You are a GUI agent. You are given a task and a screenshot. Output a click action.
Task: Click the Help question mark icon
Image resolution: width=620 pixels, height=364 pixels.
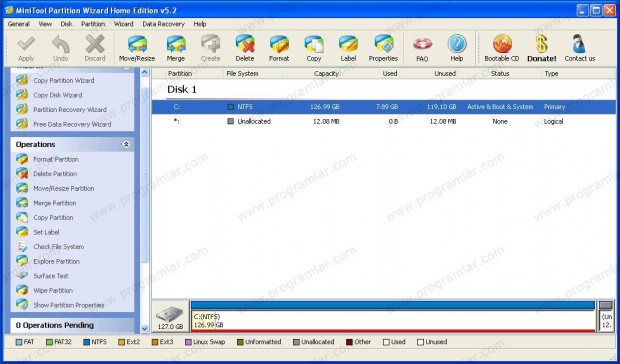point(457,43)
